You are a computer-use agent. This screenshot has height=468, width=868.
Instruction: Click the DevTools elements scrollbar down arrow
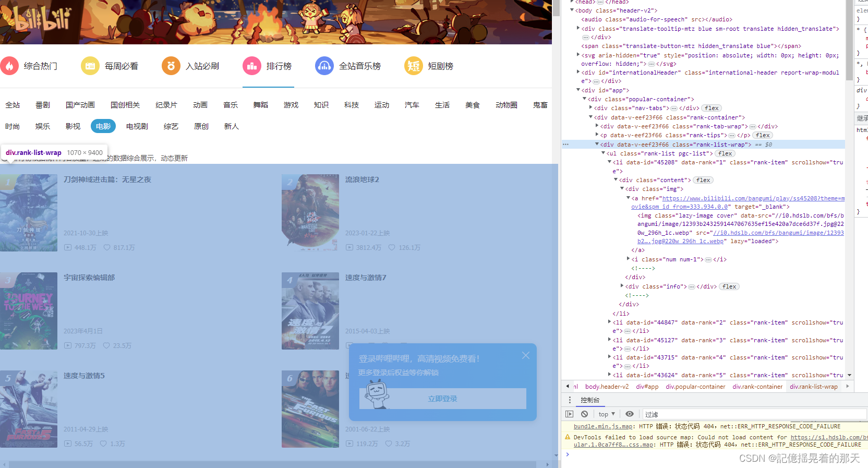coord(849,375)
